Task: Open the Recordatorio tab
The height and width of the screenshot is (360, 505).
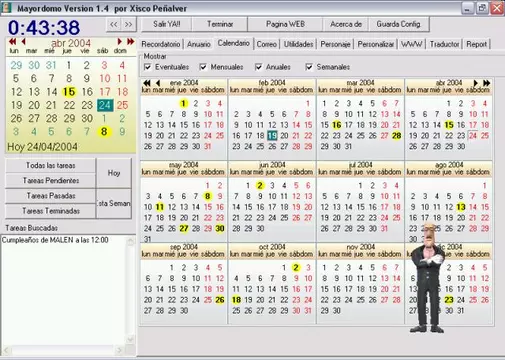Action: [x=161, y=44]
